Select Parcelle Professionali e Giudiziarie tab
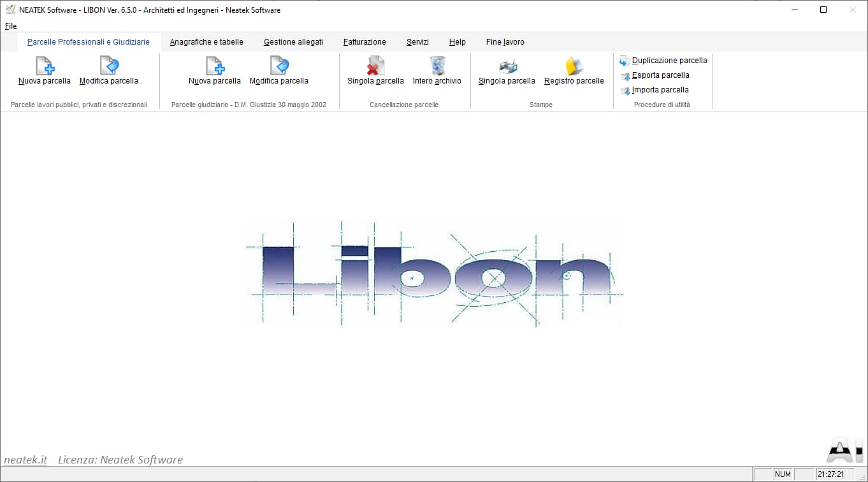 89,42
